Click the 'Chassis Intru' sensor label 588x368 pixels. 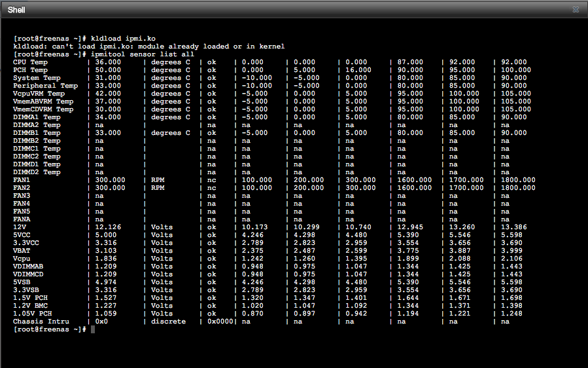tap(41, 322)
